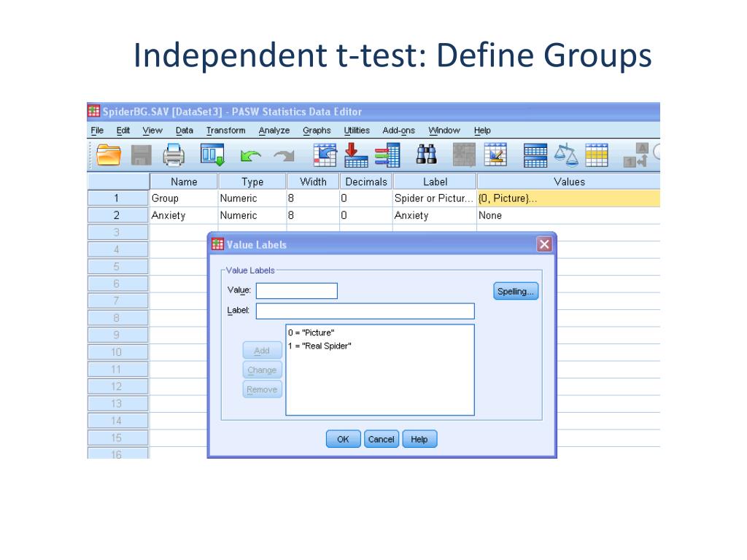Click the Numeric type cell for Group
The height and width of the screenshot is (560, 747).
tap(252, 198)
